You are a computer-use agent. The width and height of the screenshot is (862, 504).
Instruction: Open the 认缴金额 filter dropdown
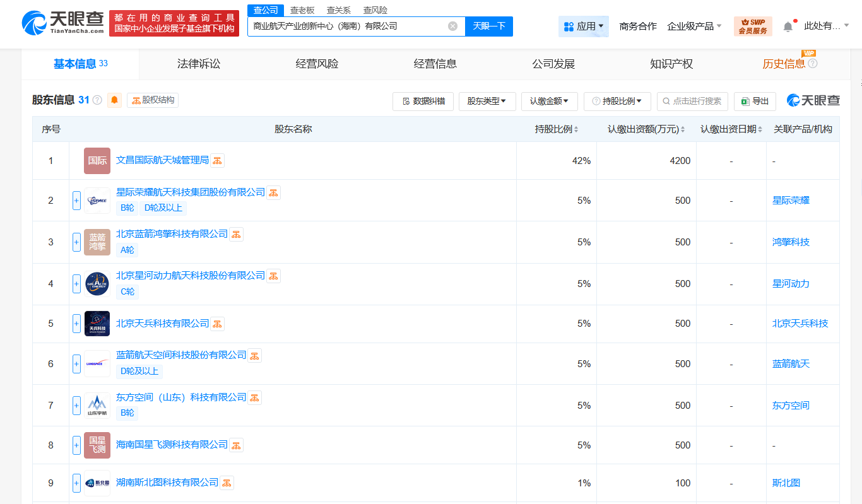550,101
